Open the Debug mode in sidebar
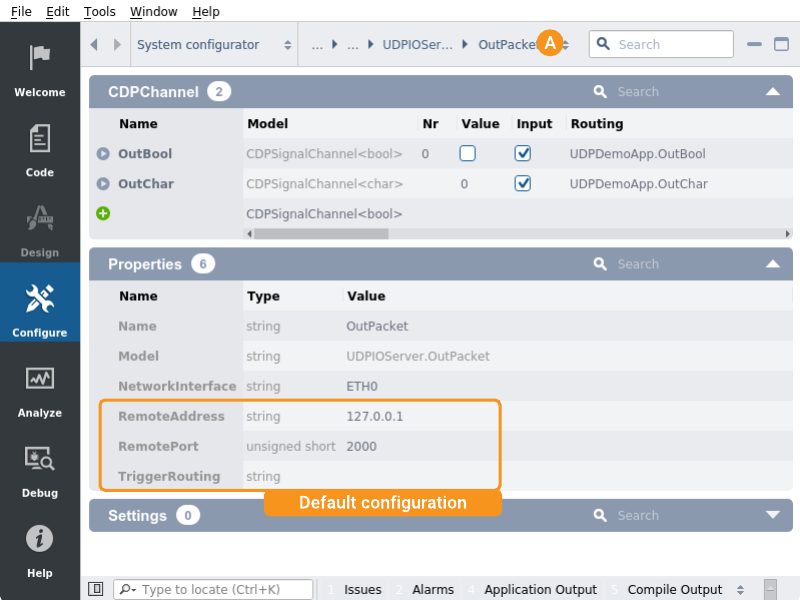Viewport: 800px width, 600px height. click(x=40, y=470)
